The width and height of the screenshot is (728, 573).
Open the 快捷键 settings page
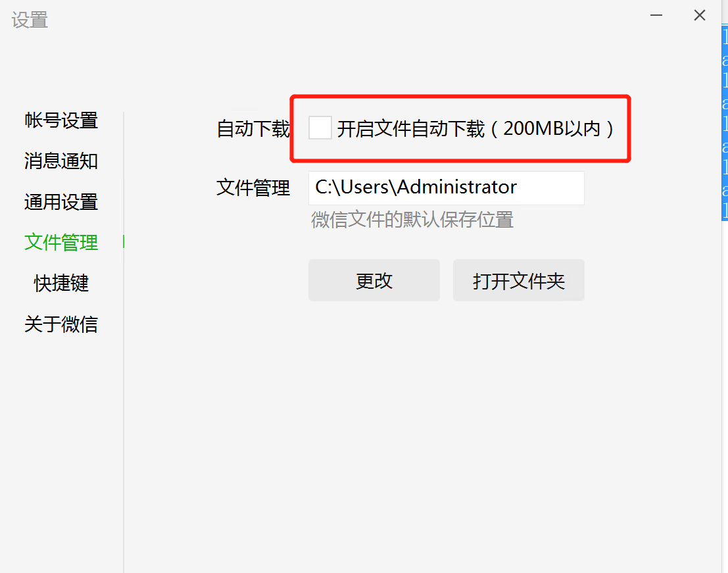(61, 284)
